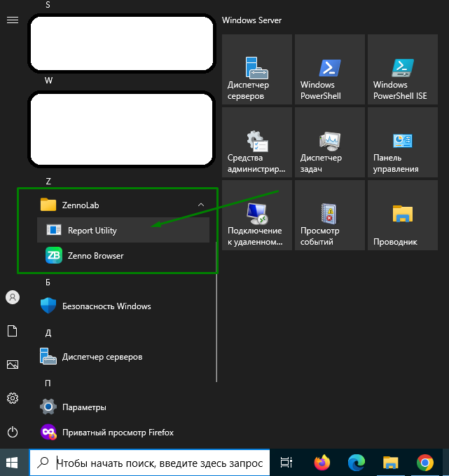449x476 pixels.
Task: Expand the Start menu hamburger button
Action: tap(13, 20)
